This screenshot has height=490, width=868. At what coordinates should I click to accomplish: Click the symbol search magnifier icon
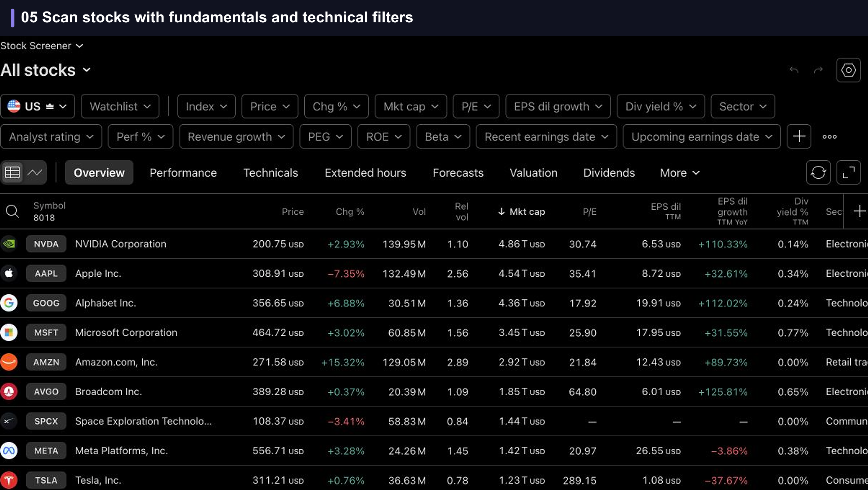[12, 211]
